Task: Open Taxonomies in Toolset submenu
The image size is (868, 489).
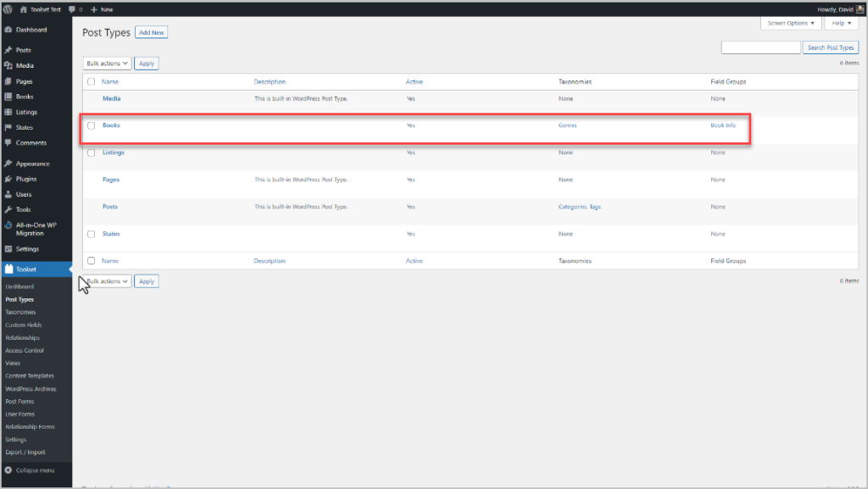Action: point(20,312)
